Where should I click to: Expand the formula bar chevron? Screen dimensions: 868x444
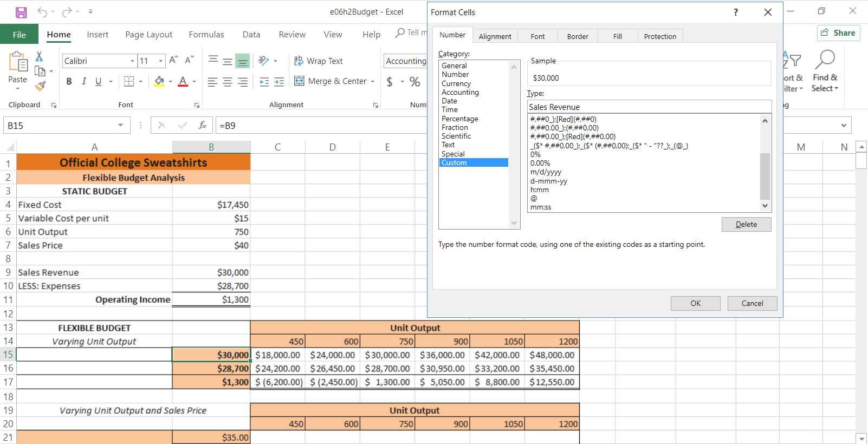pyautogui.click(x=844, y=125)
